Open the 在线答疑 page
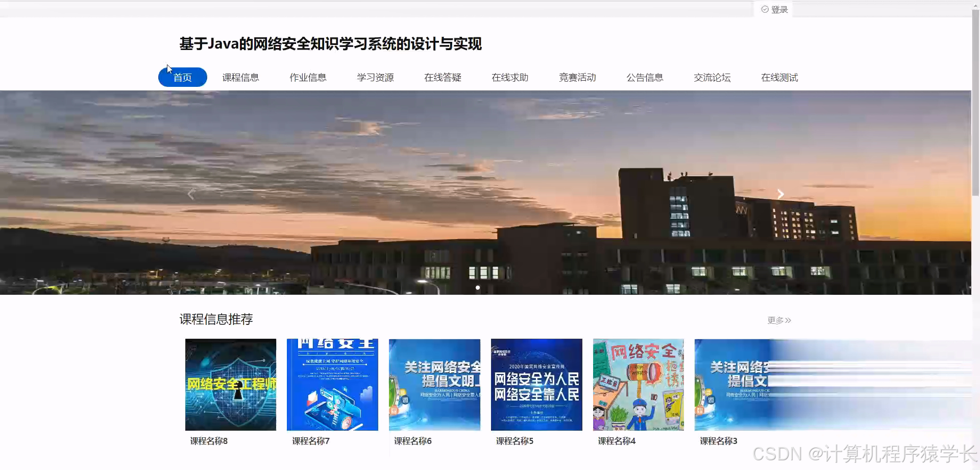The image size is (980, 470). click(443, 77)
